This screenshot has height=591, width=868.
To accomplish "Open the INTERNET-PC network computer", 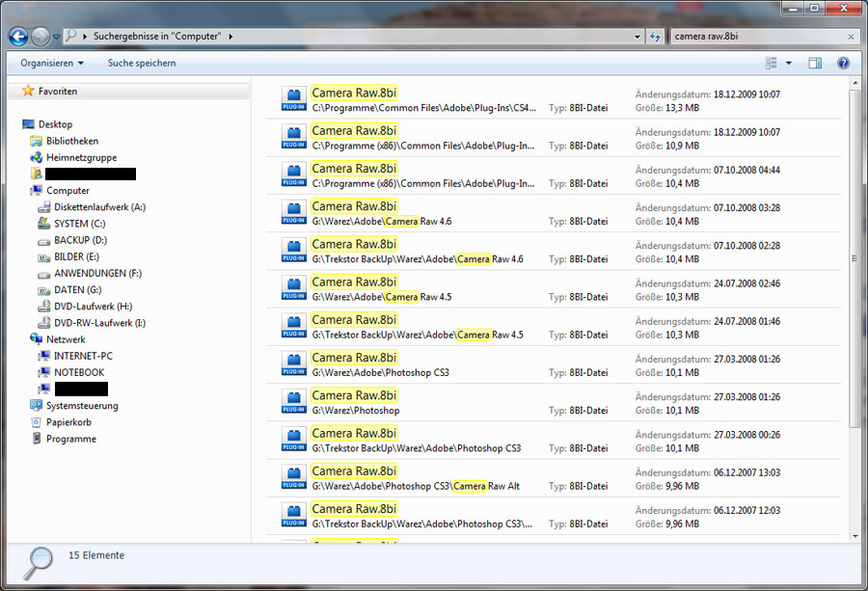I will (83, 356).
